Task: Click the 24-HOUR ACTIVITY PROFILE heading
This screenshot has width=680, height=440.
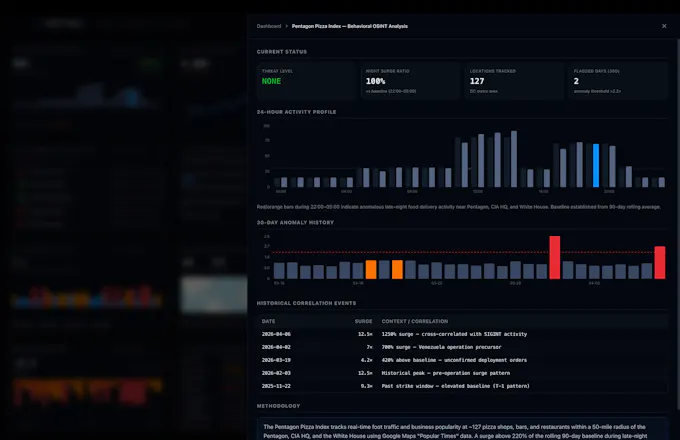Action: 296,112
